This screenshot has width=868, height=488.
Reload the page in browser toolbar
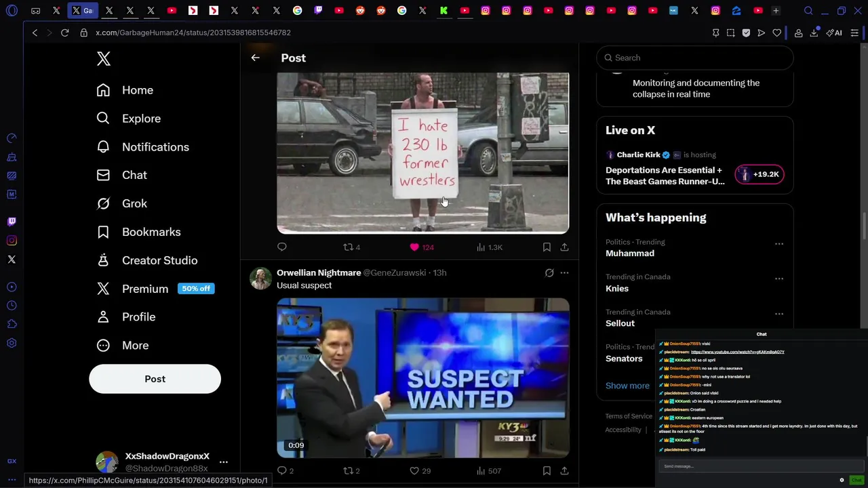[x=64, y=33]
